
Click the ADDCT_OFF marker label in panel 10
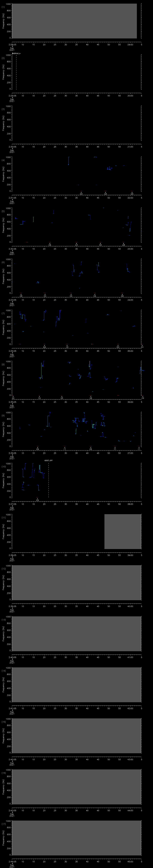pos(48,460)
